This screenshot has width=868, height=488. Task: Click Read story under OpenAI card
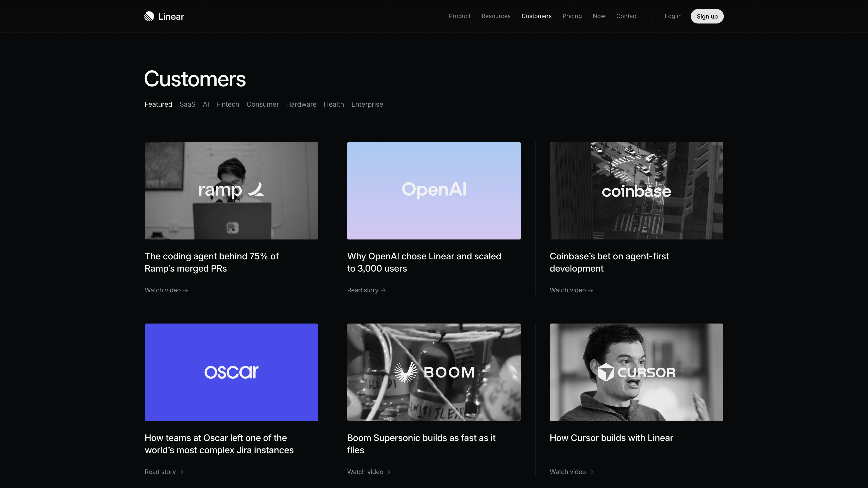click(366, 290)
